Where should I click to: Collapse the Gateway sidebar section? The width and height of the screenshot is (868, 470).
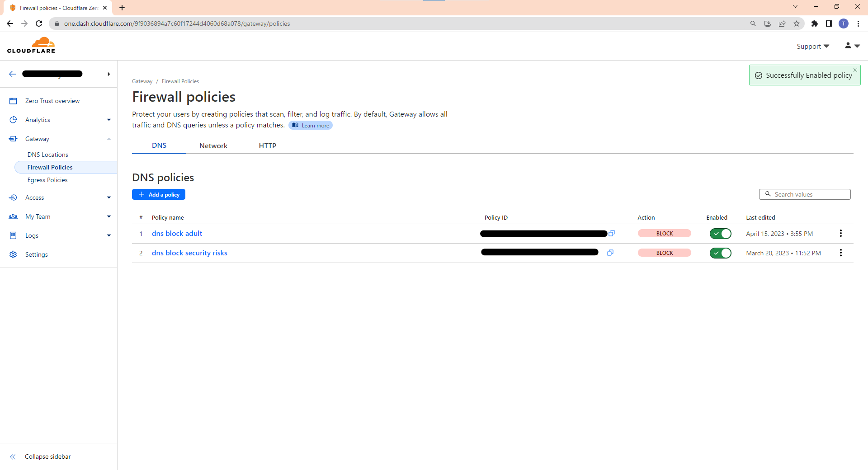point(109,139)
